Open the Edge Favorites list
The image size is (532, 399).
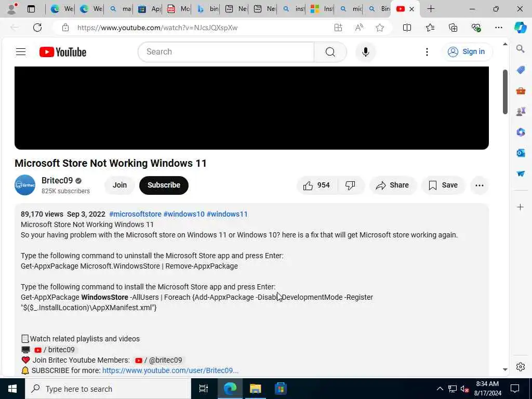tap(430, 28)
